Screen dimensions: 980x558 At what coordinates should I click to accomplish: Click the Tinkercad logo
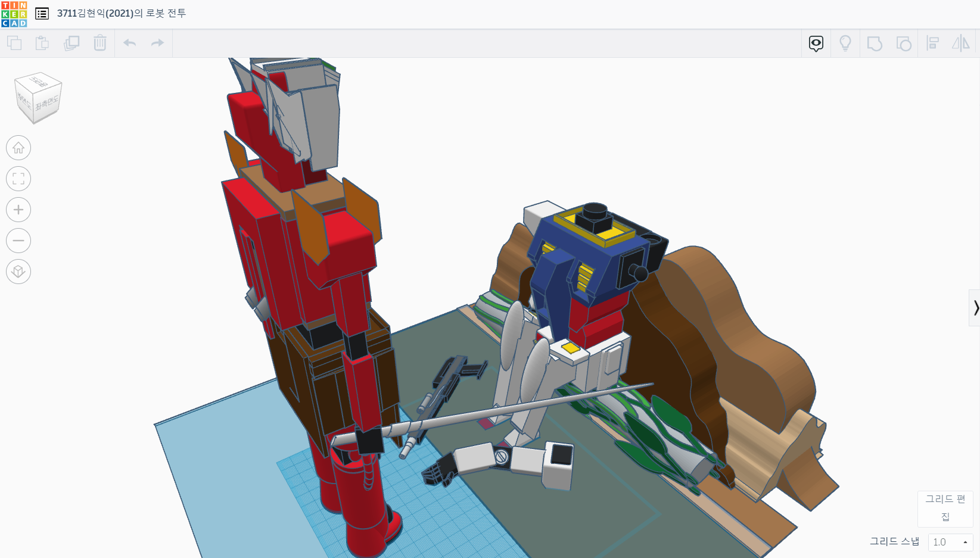coord(14,14)
